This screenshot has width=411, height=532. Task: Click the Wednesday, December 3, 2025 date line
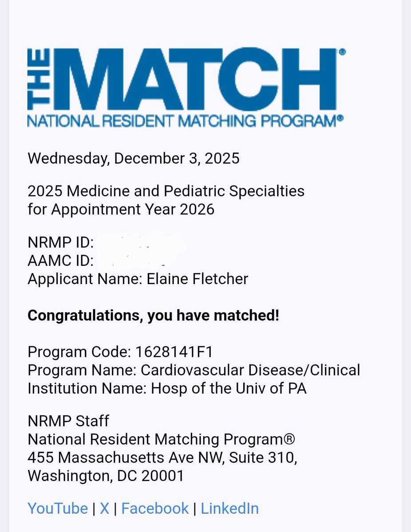click(x=134, y=158)
